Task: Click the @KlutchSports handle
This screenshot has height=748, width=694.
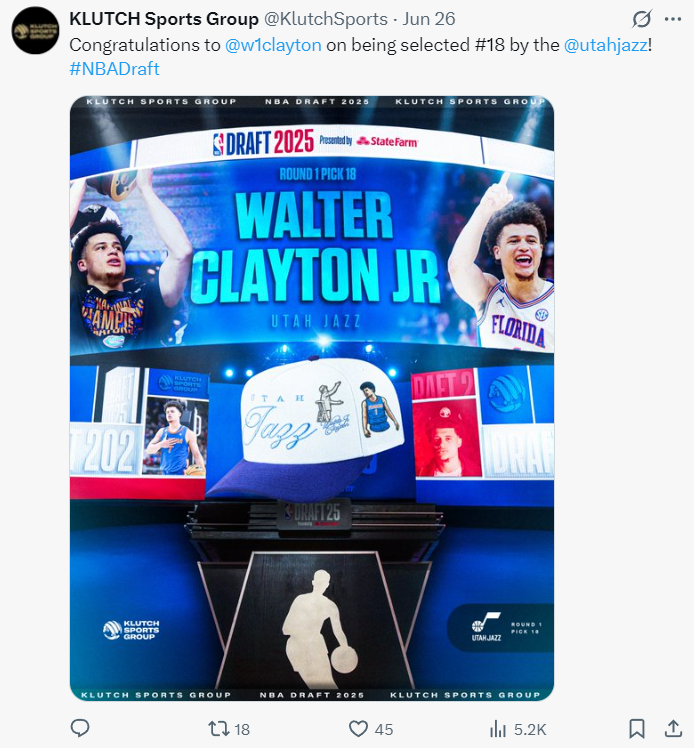Action: coord(326,19)
